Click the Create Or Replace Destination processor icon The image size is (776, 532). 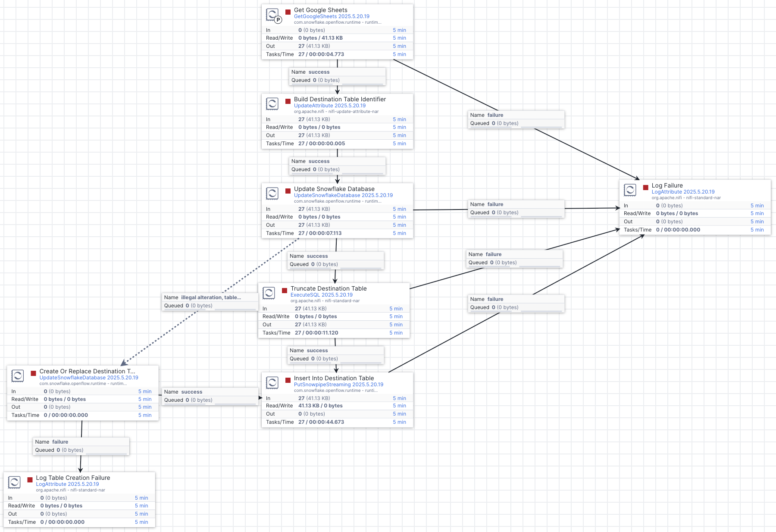click(17, 376)
